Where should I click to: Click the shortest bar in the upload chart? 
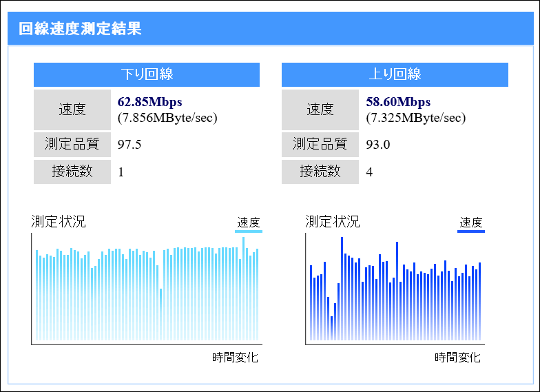(331, 328)
